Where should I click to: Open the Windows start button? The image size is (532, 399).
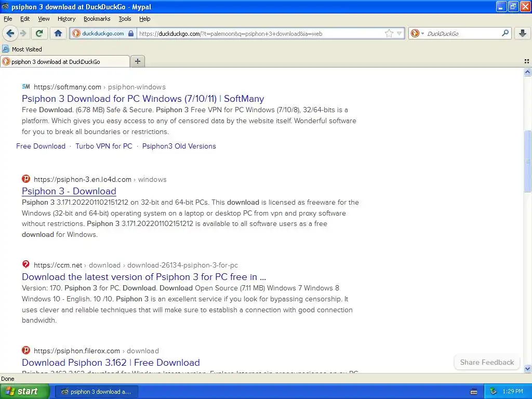(x=25, y=392)
